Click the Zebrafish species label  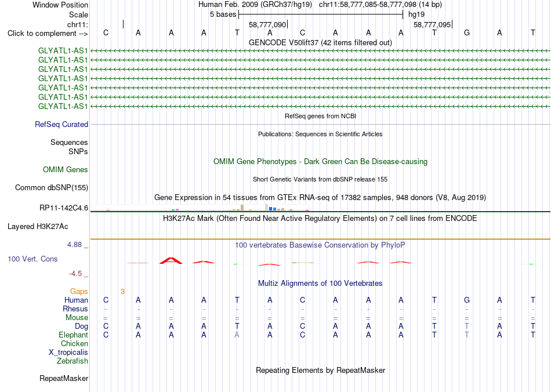[72, 361]
